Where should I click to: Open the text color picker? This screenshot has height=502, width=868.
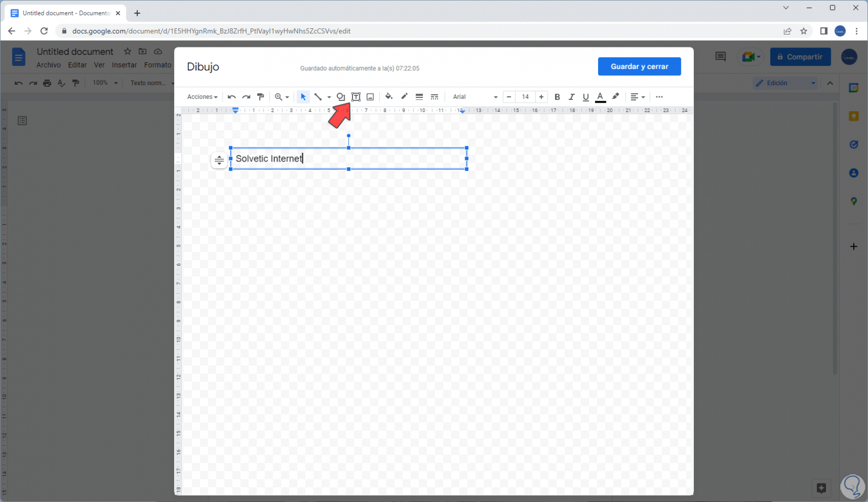click(600, 97)
